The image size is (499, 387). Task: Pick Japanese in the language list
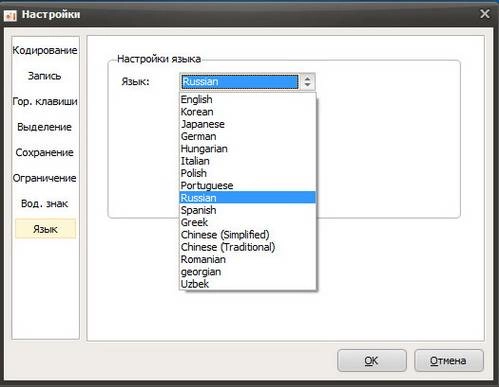pyautogui.click(x=248, y=124)
